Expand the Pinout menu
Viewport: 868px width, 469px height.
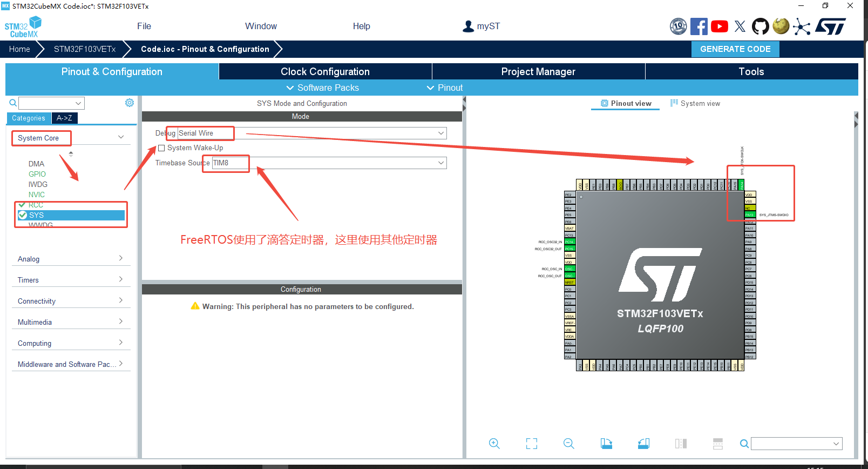coord(445,88)
